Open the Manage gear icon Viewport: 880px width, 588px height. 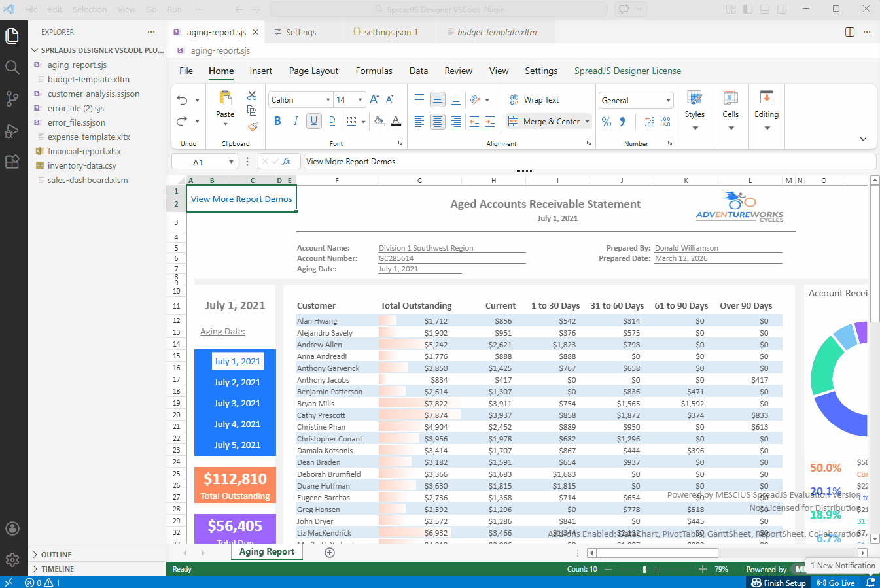[12, 560]
